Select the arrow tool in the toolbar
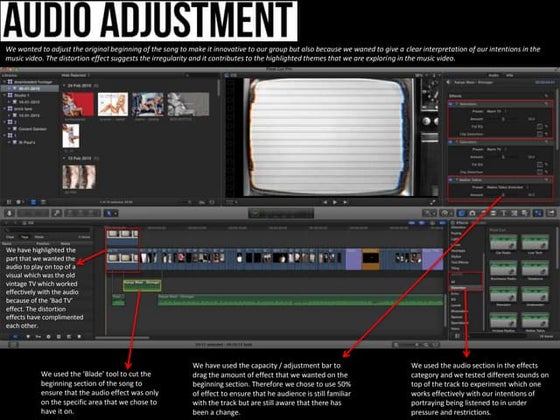 (x=109, y=213)
